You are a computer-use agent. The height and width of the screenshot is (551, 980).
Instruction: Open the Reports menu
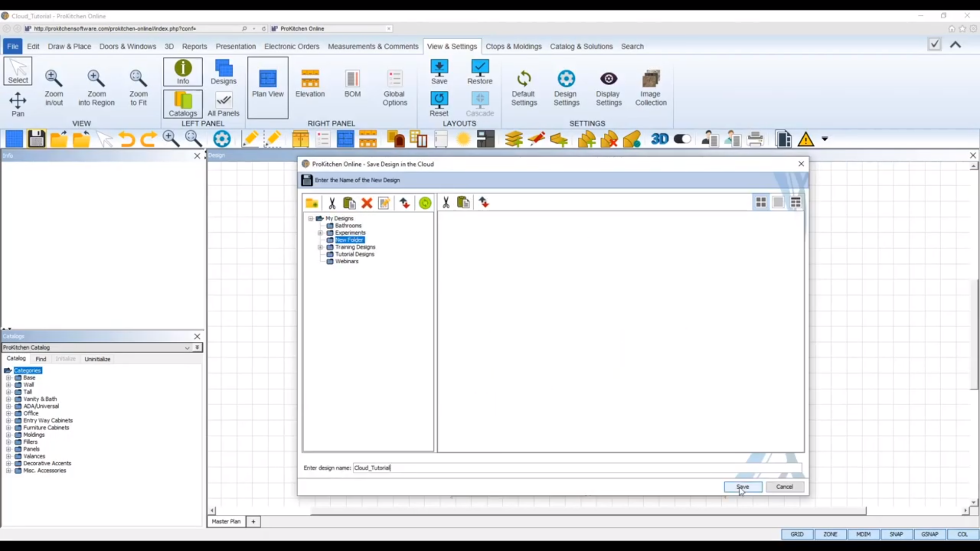click(195, 46)
